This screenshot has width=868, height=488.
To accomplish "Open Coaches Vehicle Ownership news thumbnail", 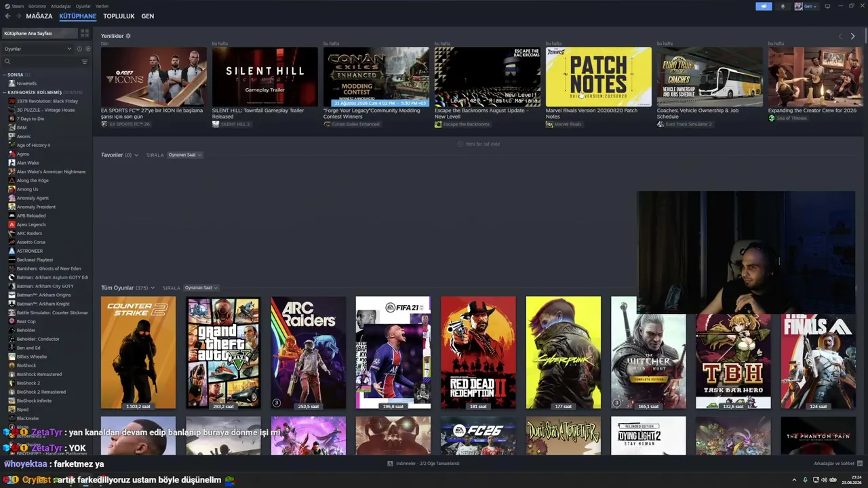I will click(709, 77).
